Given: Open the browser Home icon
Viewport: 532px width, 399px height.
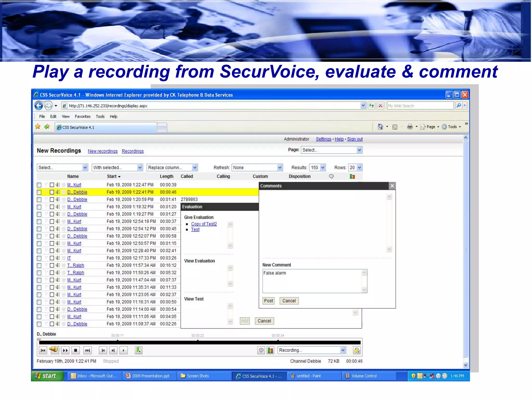Looking at the screenshot, I should [380, 127].
